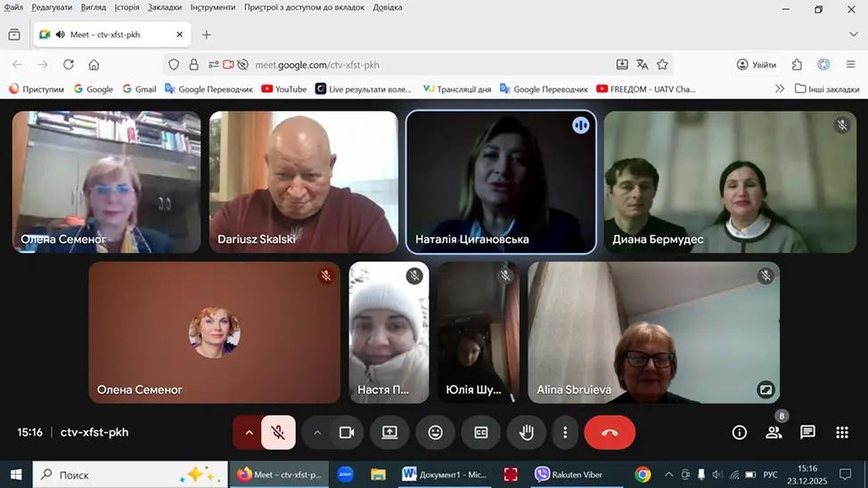Click the raise hand icon

[526, 432]
